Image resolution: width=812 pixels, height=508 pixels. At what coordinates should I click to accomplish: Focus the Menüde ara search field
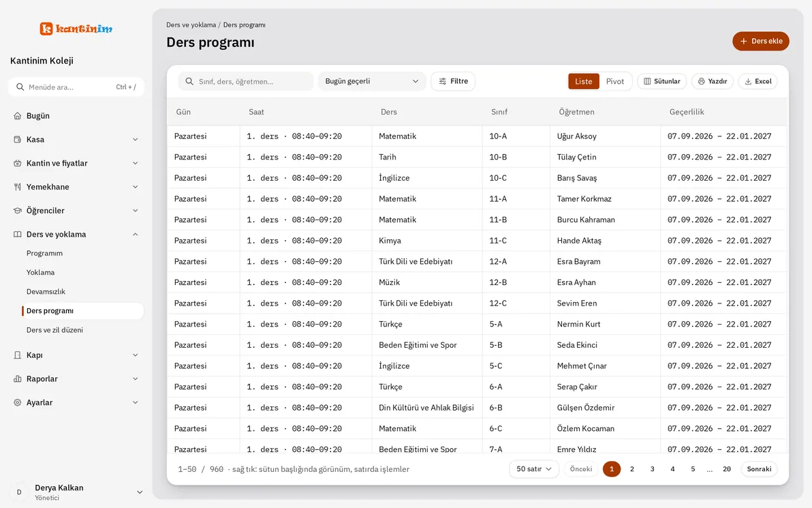(x=76, y=87)
